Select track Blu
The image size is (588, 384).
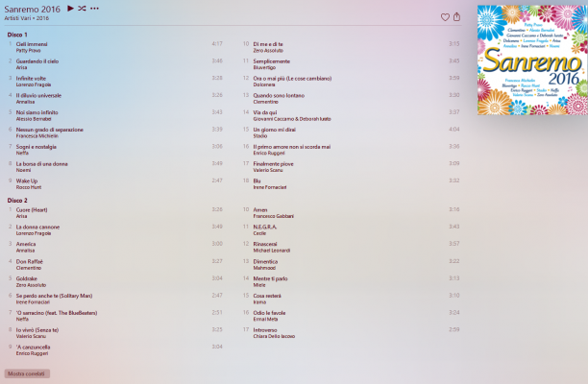tap(257, 180)
